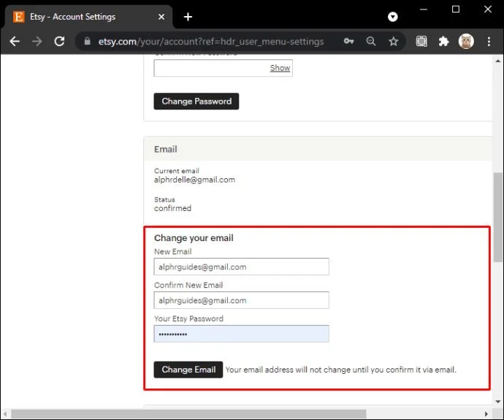Reload the Etsy account page

tap(59, 42)
